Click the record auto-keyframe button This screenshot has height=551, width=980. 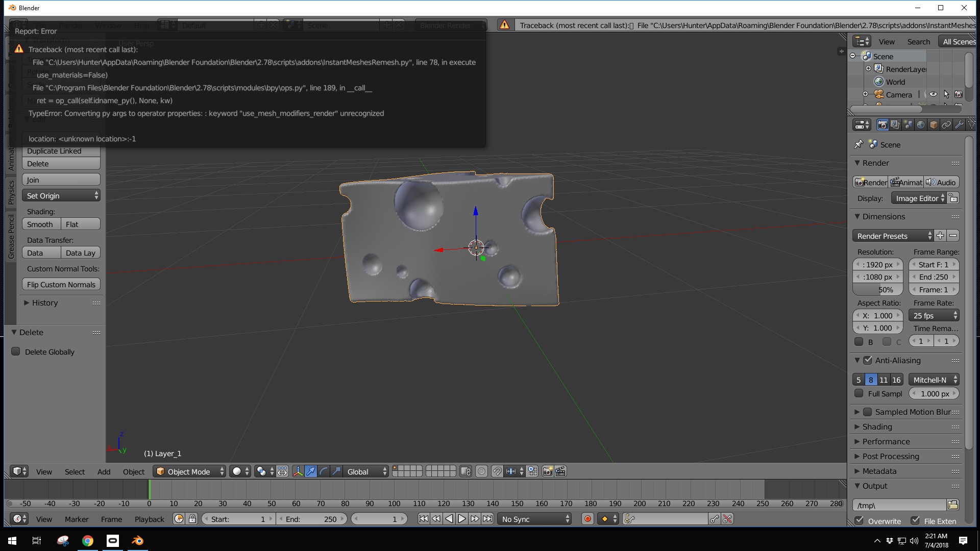coord(587,519)
